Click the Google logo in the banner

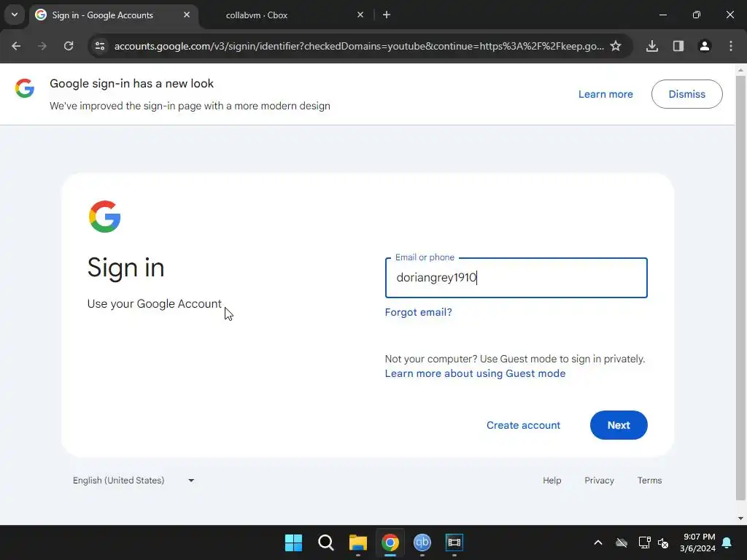click(x=24, y=88)
